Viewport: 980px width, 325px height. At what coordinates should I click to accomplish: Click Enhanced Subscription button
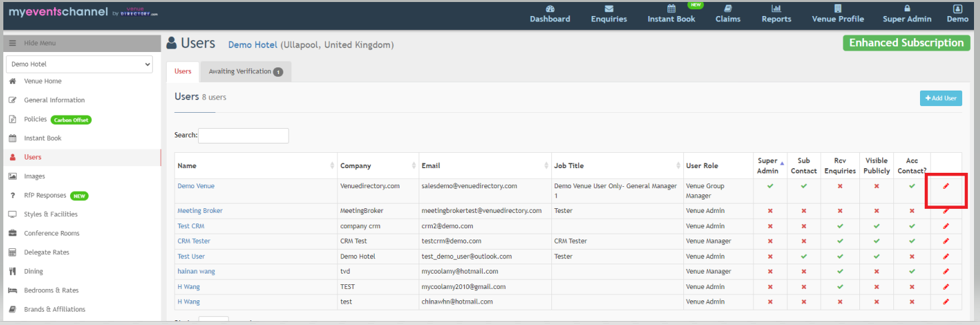[906, 43]
